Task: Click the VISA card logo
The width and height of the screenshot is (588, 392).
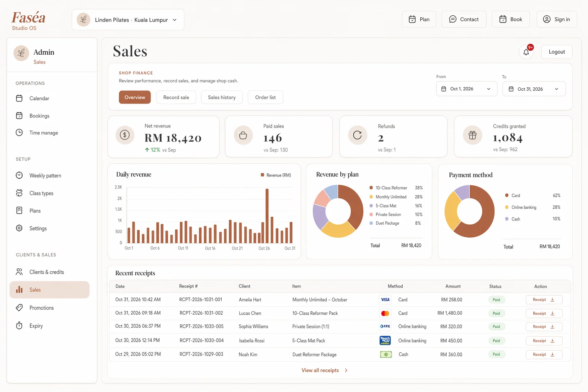Action: 385,300
